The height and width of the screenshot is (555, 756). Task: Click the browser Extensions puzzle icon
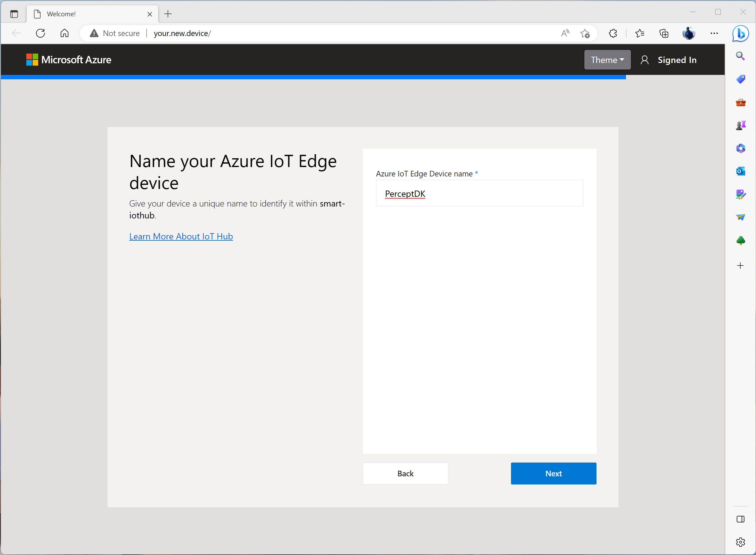[x=613, y=33]
